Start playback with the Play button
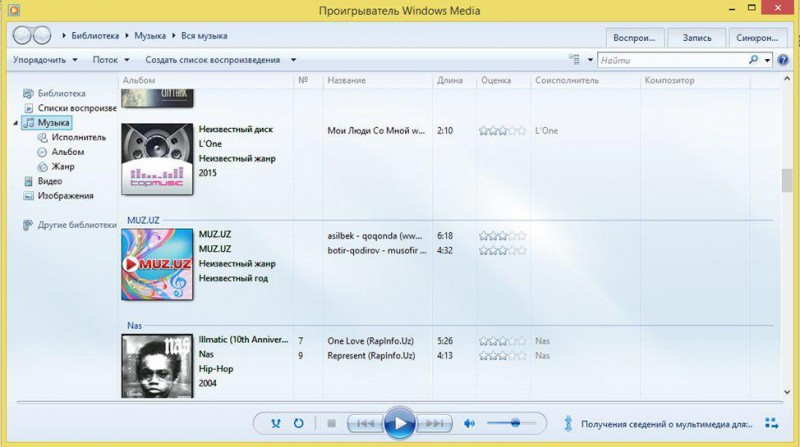800x447 pixels. pos(399,423)
